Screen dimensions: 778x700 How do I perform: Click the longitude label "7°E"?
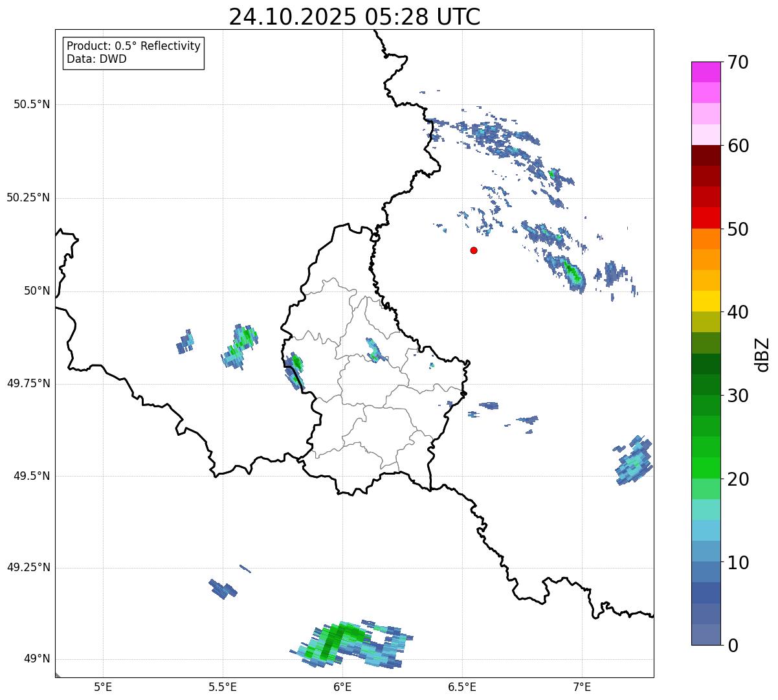582,687
